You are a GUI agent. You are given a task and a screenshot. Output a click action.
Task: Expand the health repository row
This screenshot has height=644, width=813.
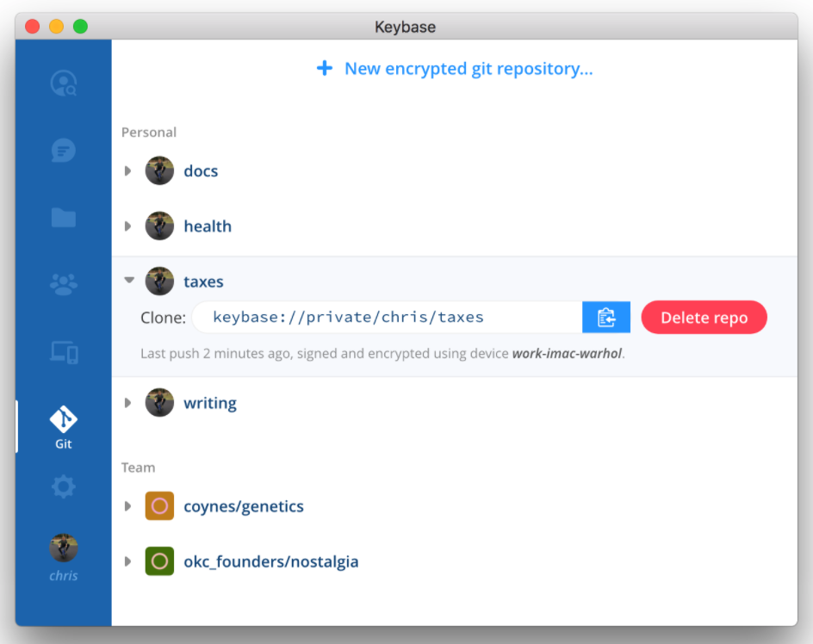click(x=127, y=226)
